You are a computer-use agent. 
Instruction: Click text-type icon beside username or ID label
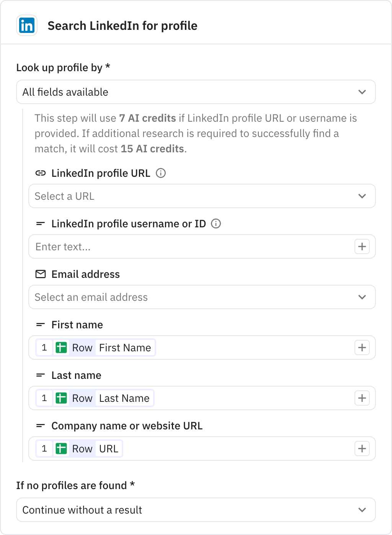[x=41, y=223]
